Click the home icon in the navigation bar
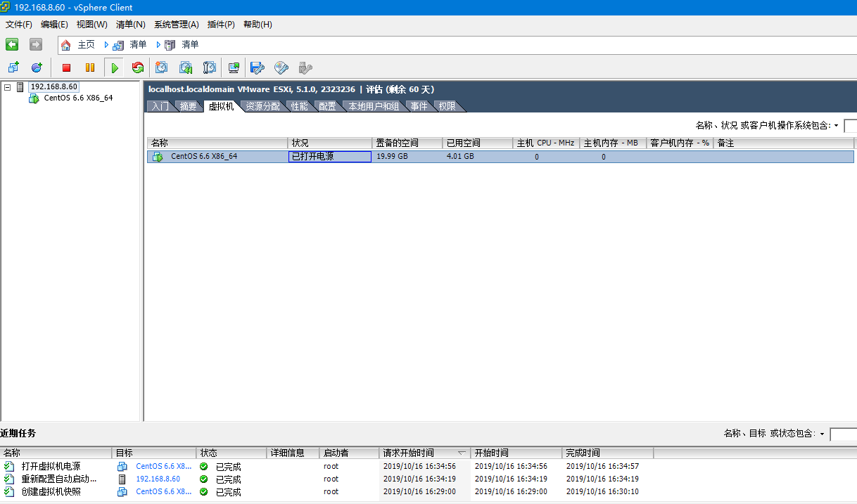Image resolution: width=857 pixels, height=504 pixels. [66, 45]
